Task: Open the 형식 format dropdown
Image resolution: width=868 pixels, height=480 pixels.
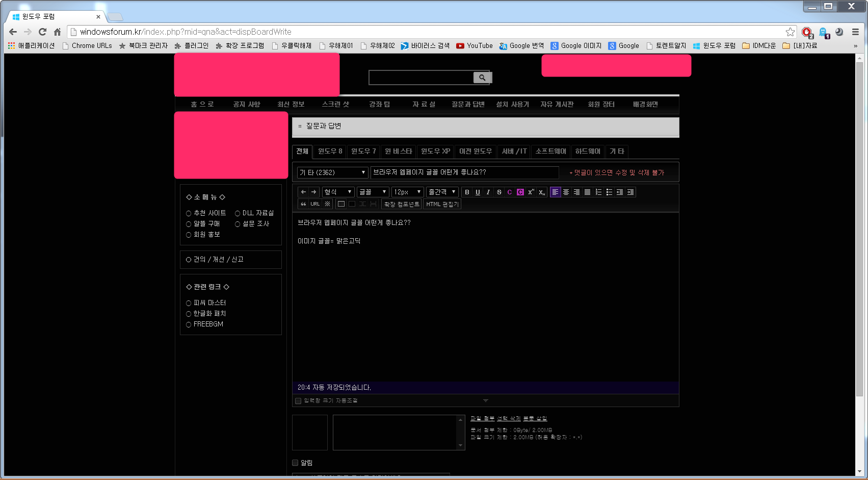Action: tap(338, 192)
